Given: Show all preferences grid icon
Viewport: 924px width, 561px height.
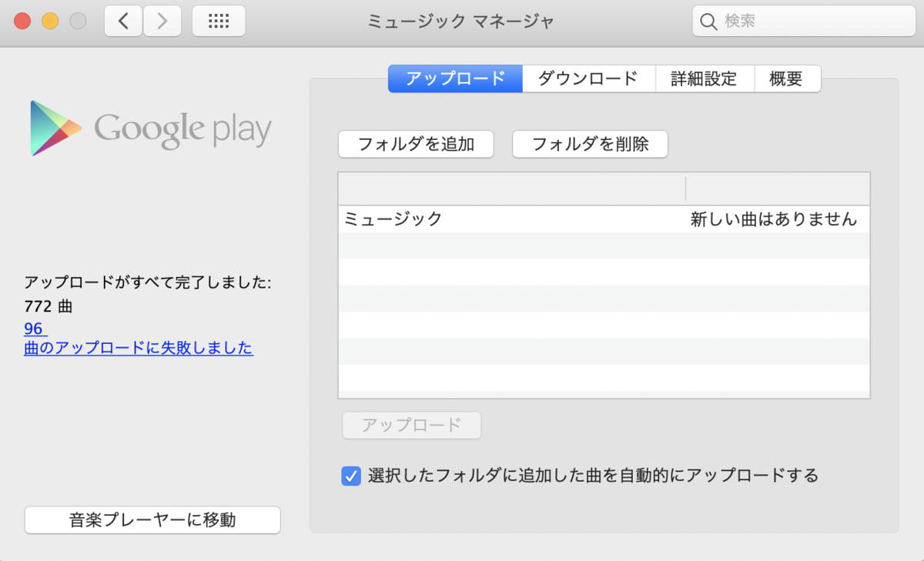Looking at the screenshot, I should coord(219,22).
